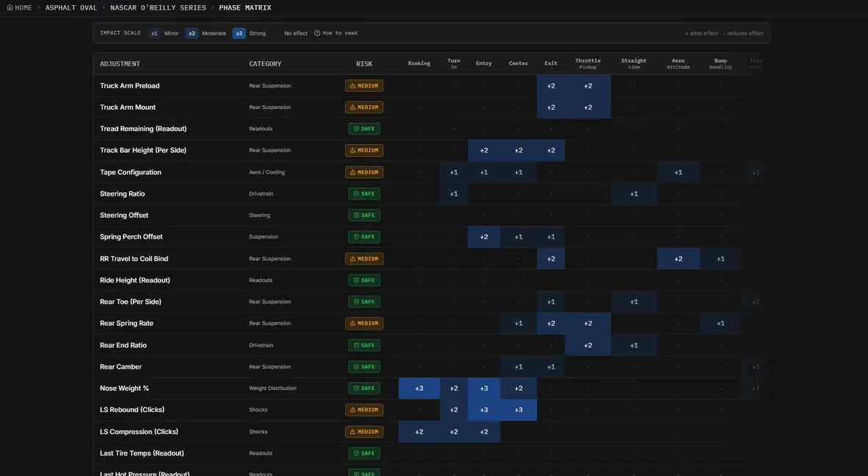
Task: Click Medium badge for RR Travel to Coil Bind
Action: (x=364, y=258)
